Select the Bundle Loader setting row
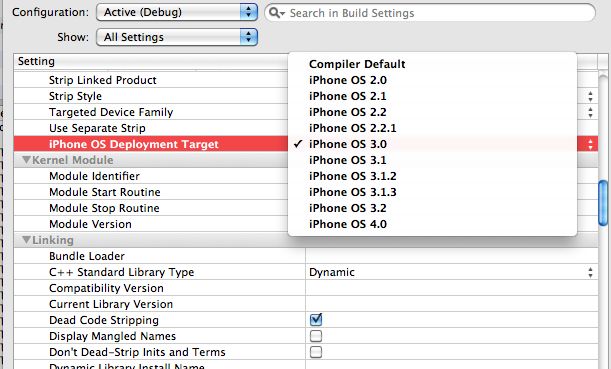Viewport: 611px width, 369px height. 306,256
